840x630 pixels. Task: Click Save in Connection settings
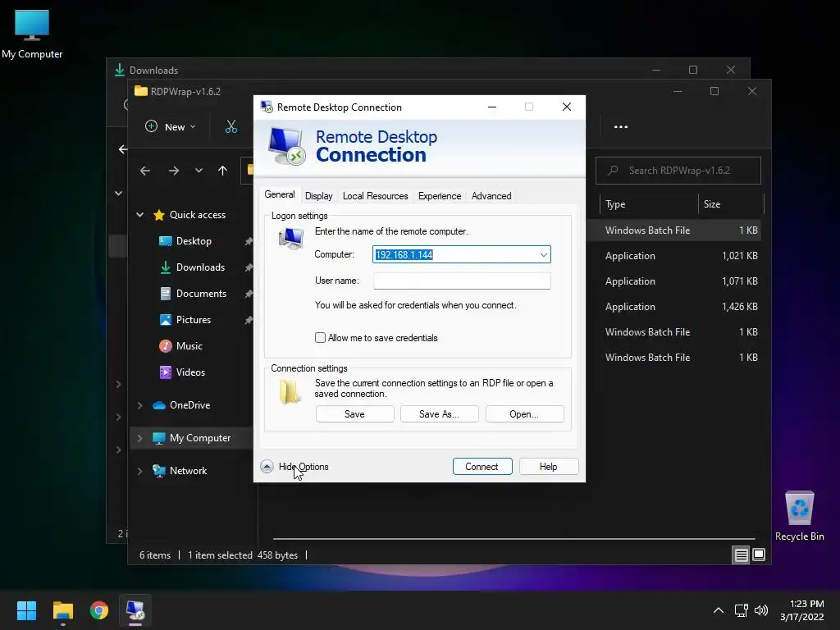(354, 414)
